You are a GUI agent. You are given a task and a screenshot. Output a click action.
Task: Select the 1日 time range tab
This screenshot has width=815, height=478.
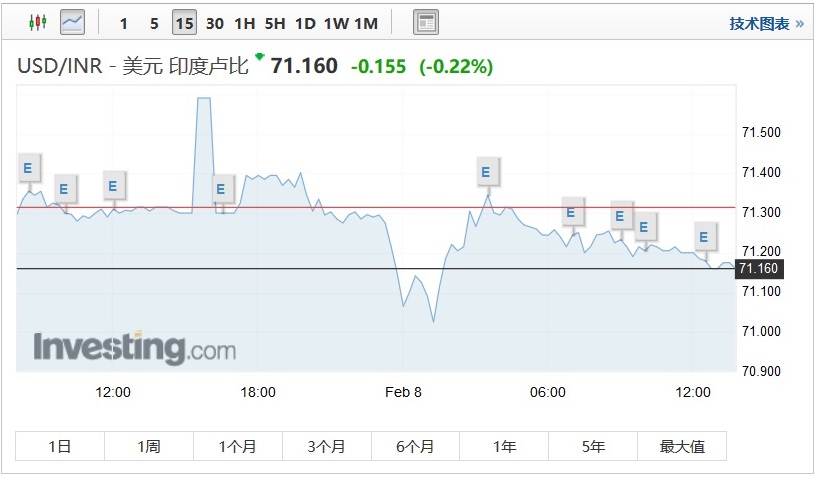point(60,447)
